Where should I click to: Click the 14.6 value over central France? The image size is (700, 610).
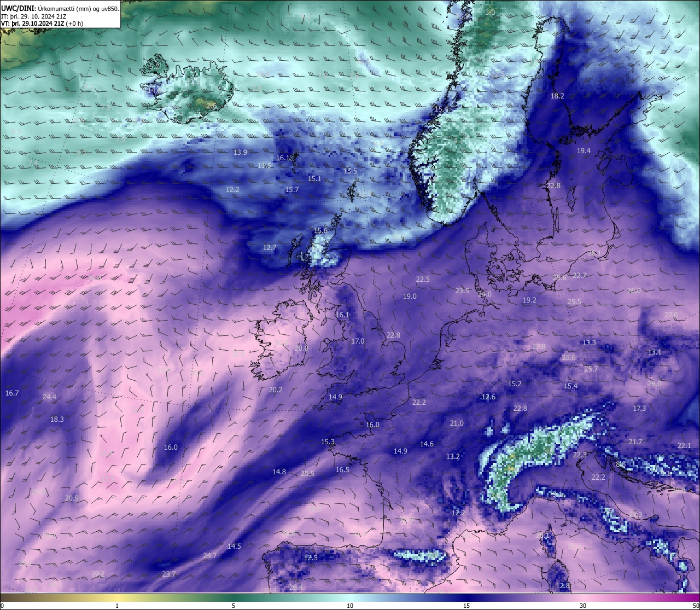coord(427,444)
